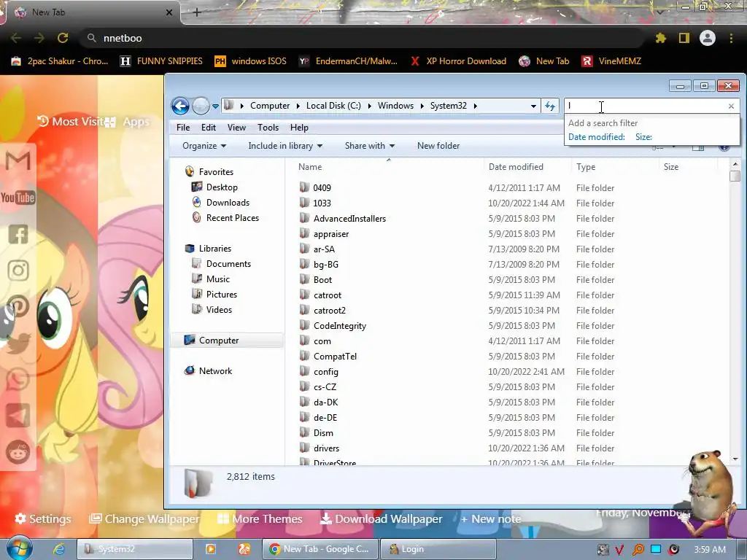
Task: Select Network in the navigation pane
Action: [x=215, y=371]
